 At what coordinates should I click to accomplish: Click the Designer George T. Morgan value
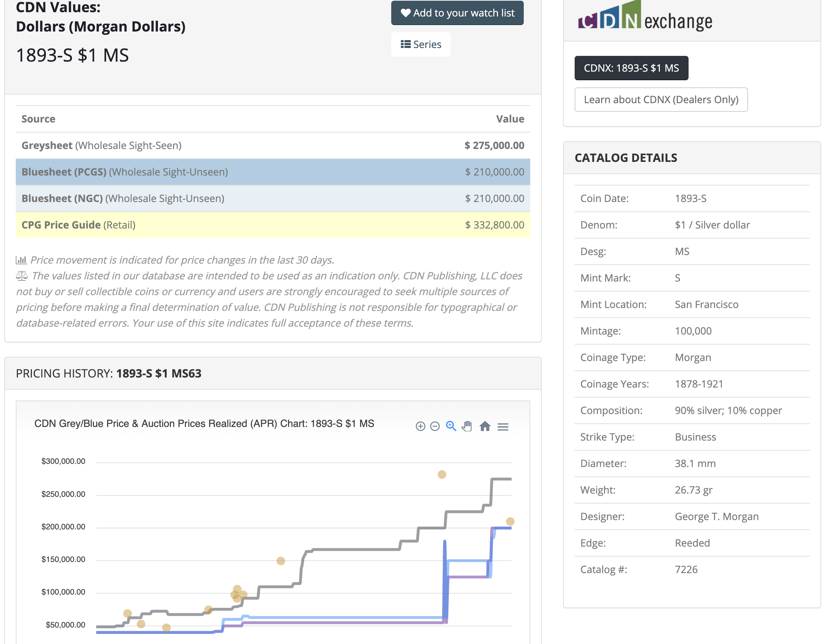tap(717, 516)
